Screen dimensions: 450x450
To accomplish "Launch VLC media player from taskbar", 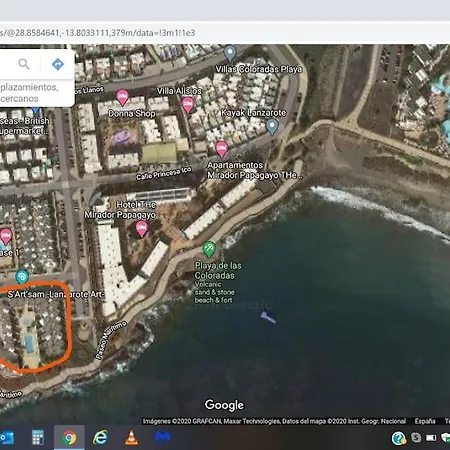I will coord(131,437).
